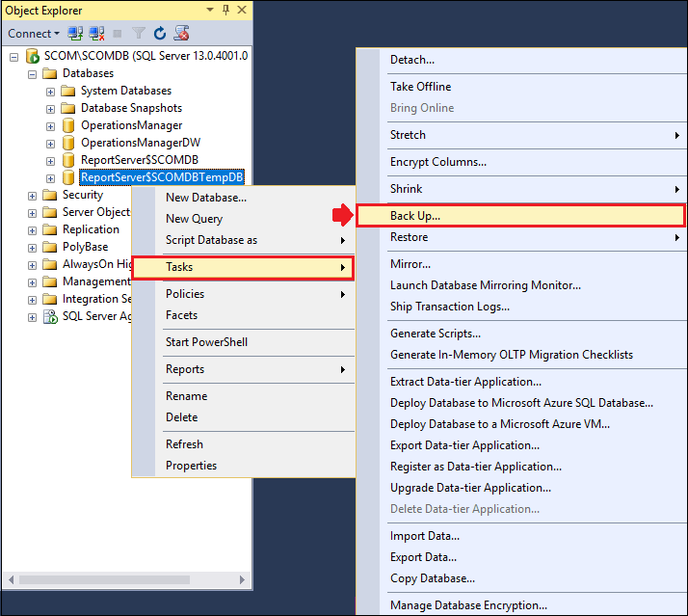Choose New Query from context menu
The width and height of the screenshot is (688, 616).
[244, 219]
